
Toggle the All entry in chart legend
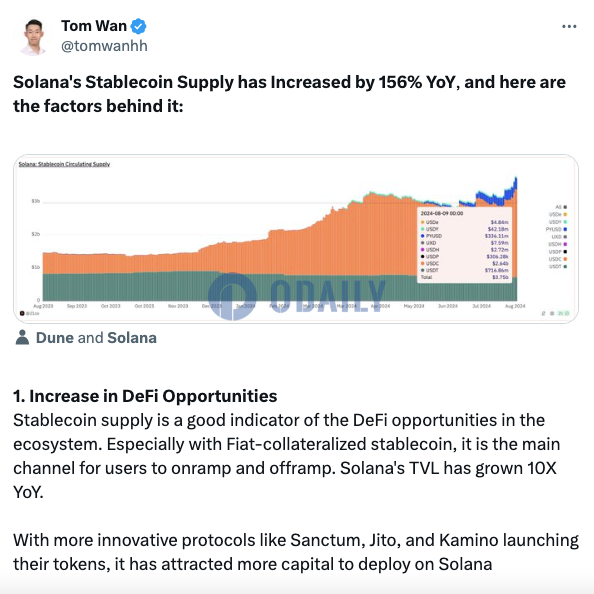[x=561, y=207]
